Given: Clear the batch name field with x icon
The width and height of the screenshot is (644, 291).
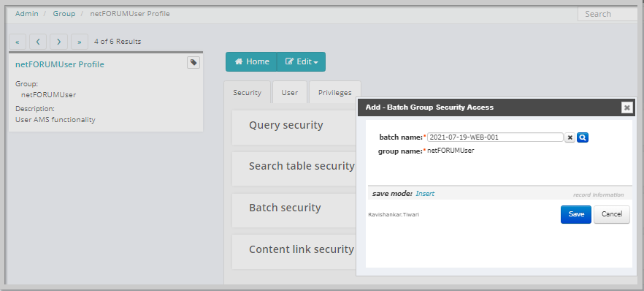Looking at the screenshot, I should tap(570, 137).
